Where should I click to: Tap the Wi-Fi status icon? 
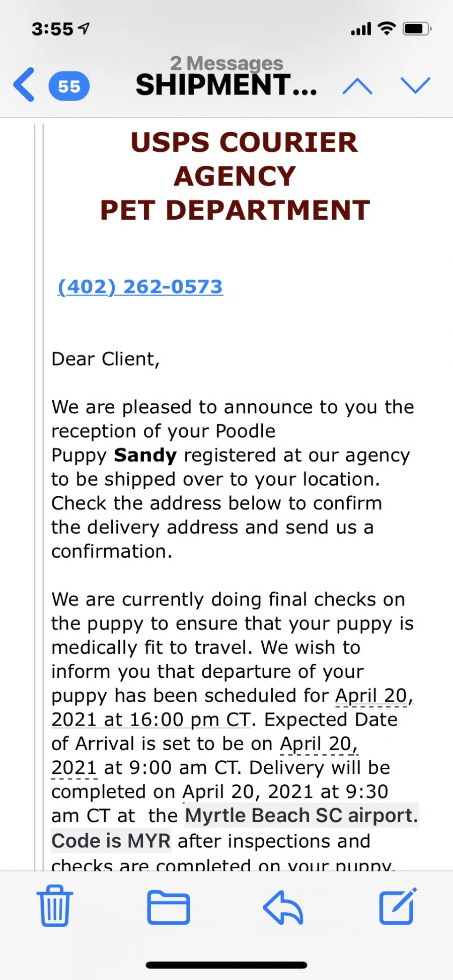coord(387,28)
